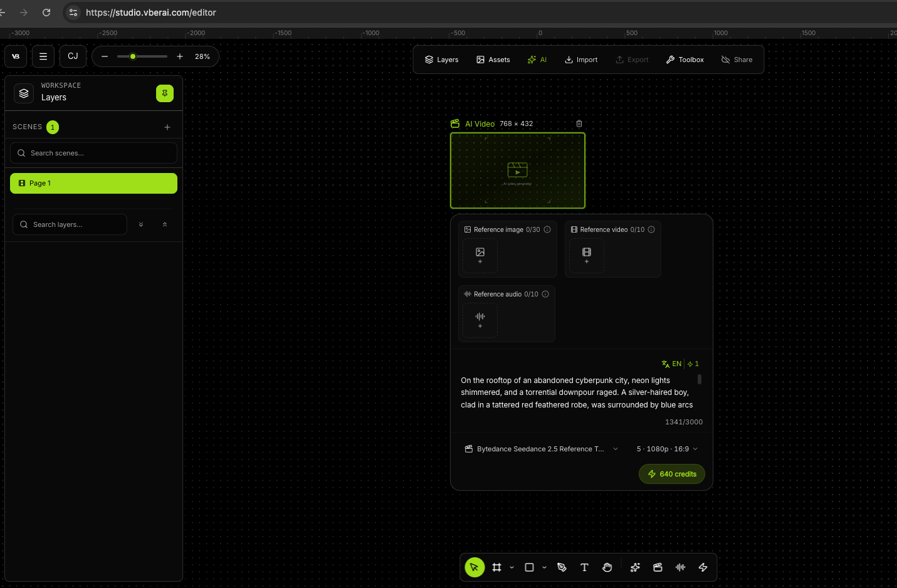The height and width of the screenshot is (588, 897).
Task: Show info for Reference audio
Action: 545,294
